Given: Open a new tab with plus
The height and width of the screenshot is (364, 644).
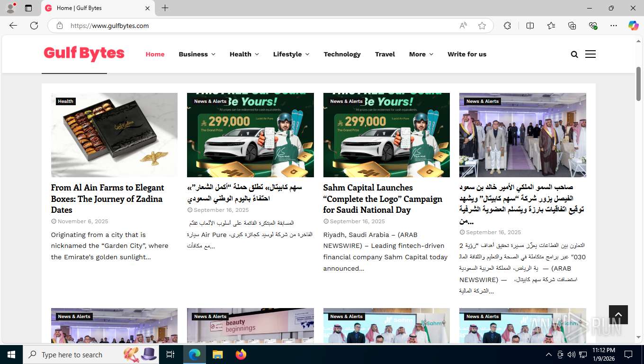Looking at the screenshot, I should coord(165,8).
